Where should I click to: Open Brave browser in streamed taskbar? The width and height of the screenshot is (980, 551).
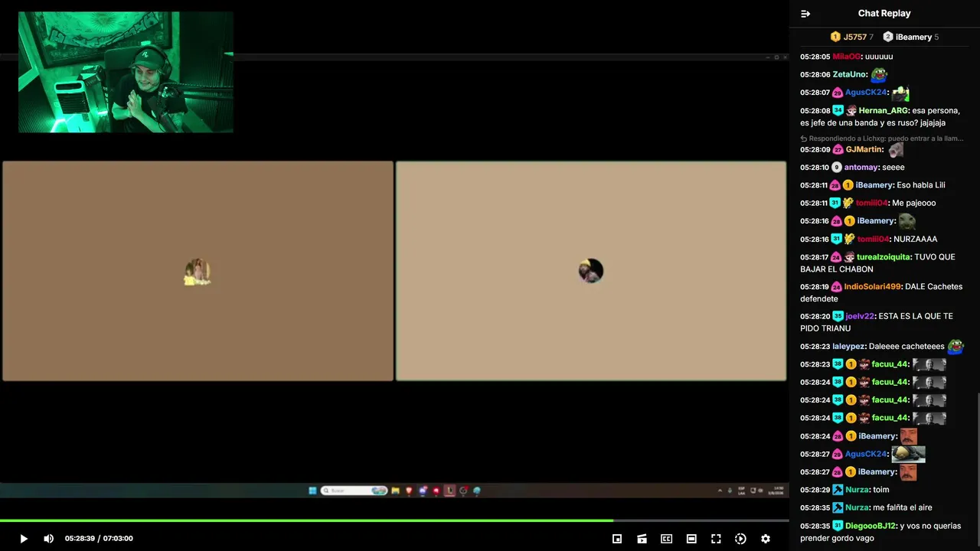pyautogui.click(x=409, y=491)
